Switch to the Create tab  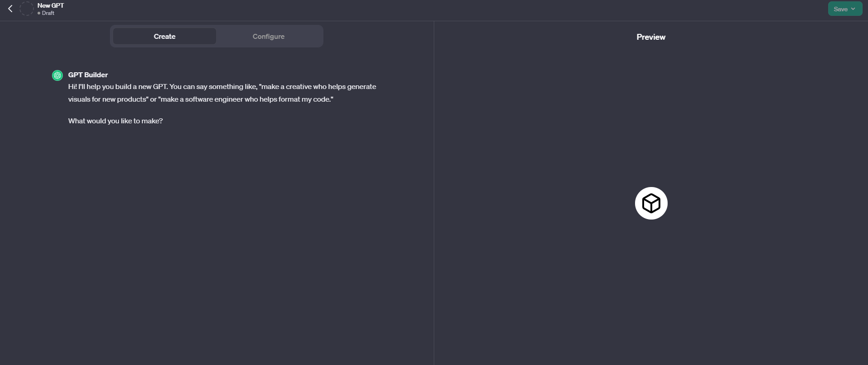[x=165, y=37]
